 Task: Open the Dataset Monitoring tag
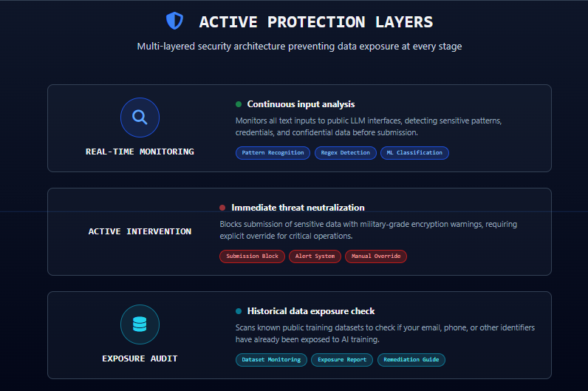coord(271,360)
